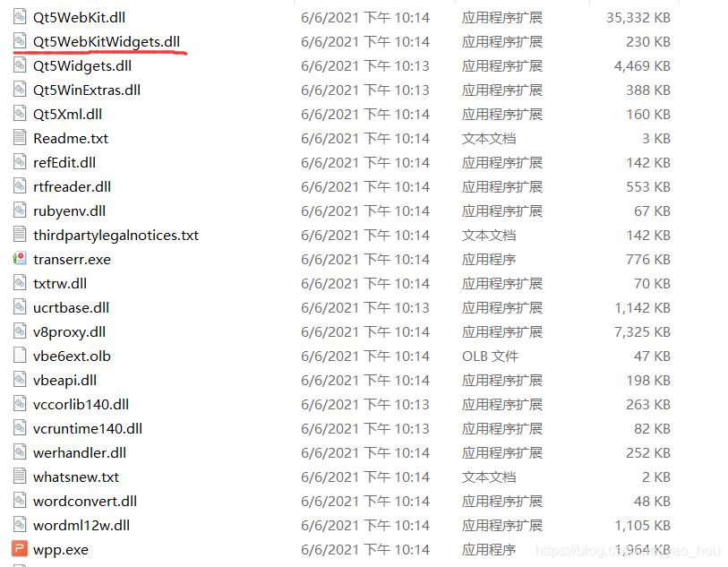
Task: Click the refEdit.dll file name
Action: [x=64, y=162]
